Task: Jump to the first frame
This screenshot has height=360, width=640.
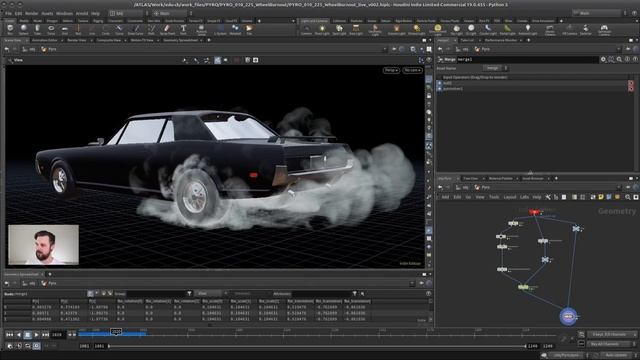Action: click(9, 335)
